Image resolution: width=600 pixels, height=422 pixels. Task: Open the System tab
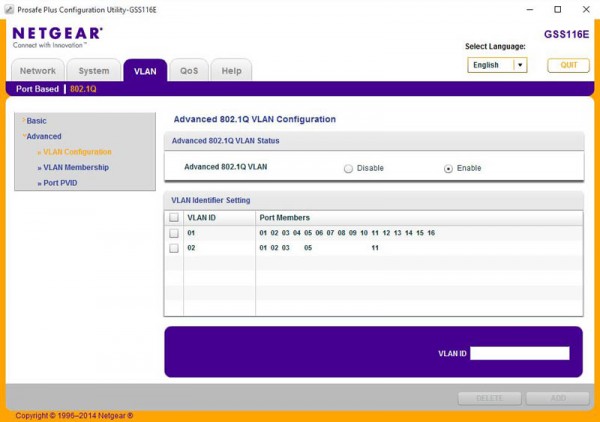(94, 70)
